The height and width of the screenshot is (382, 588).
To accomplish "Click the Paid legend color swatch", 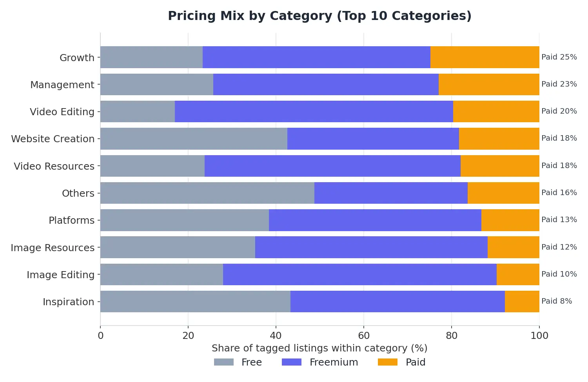I will (x=388, y=362).
